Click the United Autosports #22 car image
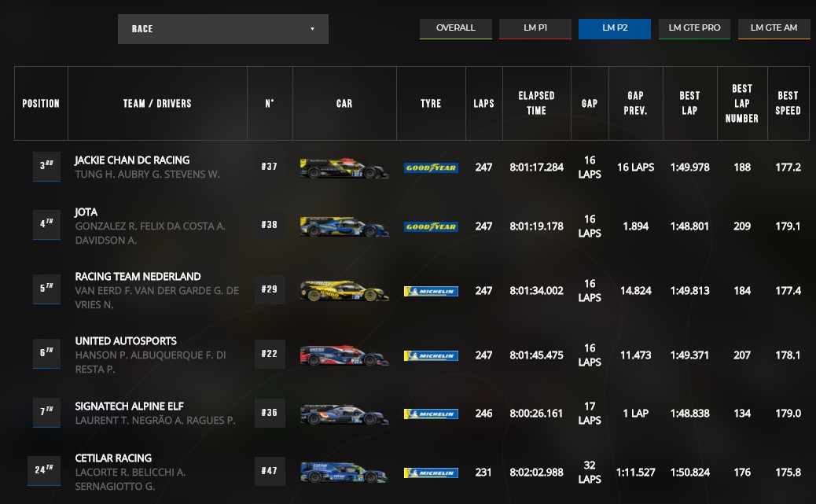This screenshot has height=504, width=816. [344, 355]
